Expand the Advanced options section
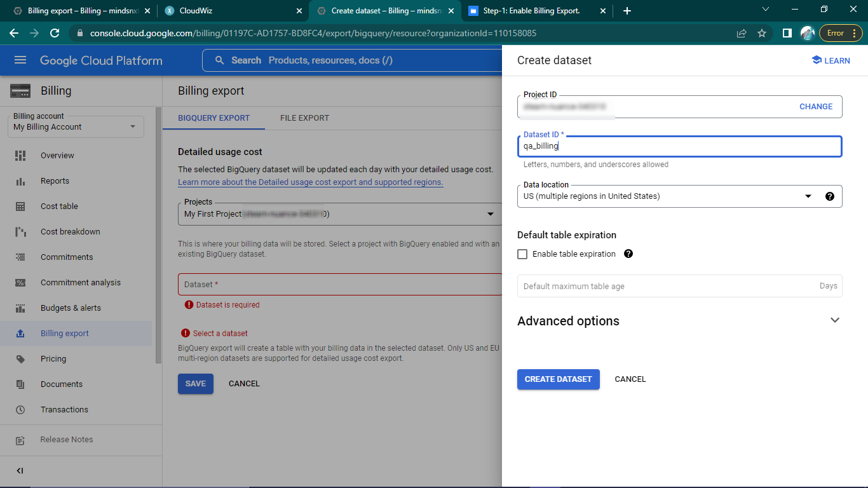The width and height of the screenshot is (868, 488). coord(835,320)
